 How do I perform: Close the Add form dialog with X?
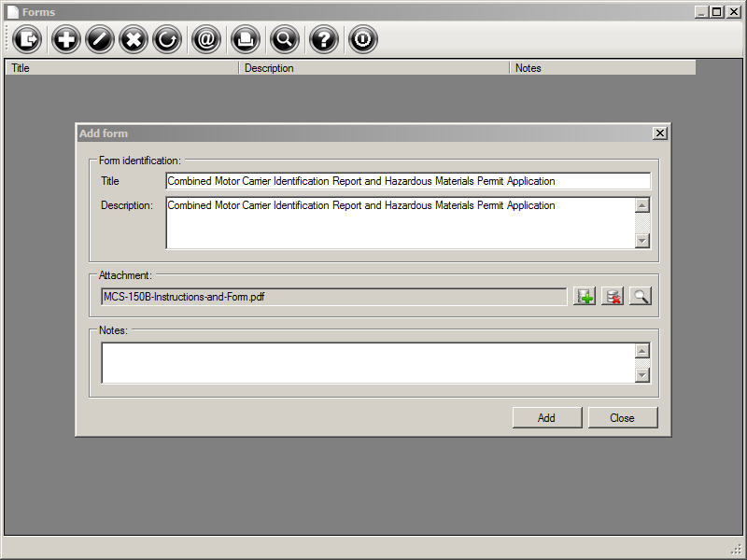(660, 133)
